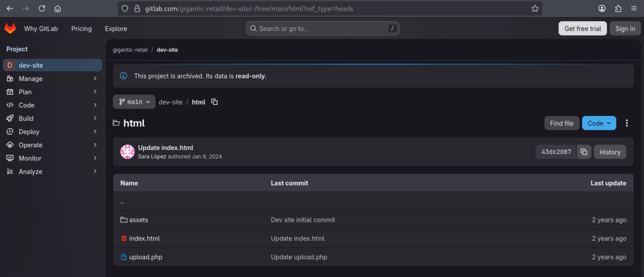View the commit History
Screen dimensions: 644x277
(610, 151)
